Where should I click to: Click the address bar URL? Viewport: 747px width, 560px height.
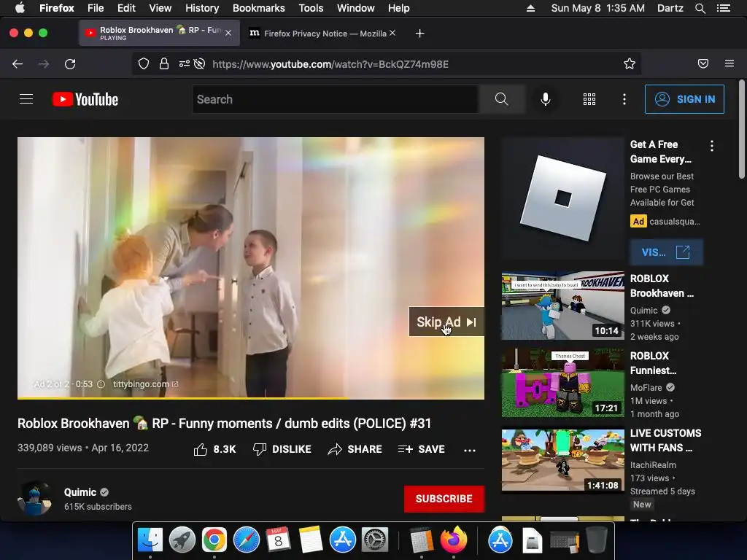tap(330, 64)
